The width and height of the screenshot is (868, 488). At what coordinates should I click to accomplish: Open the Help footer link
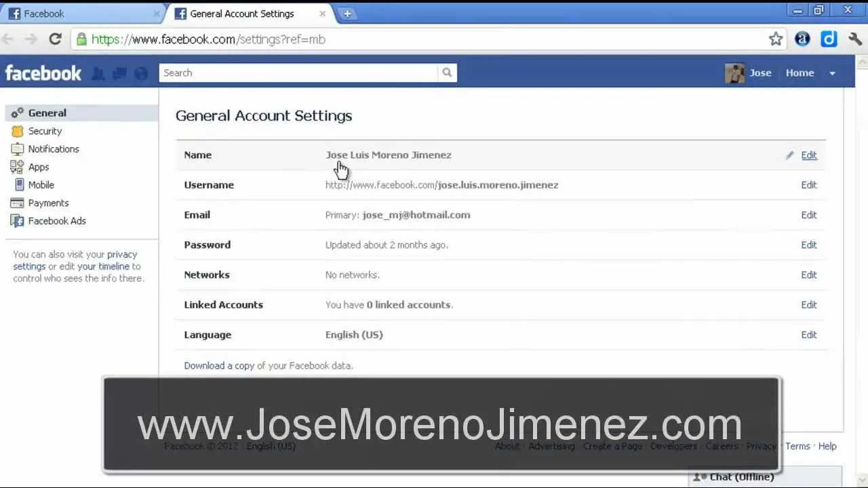(x=827, y=446)
